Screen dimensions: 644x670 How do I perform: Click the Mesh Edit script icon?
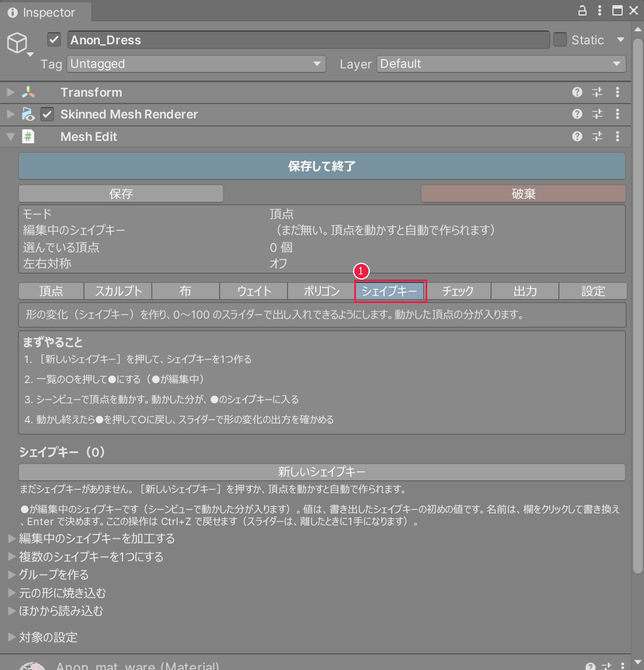(x=28, y=137)
